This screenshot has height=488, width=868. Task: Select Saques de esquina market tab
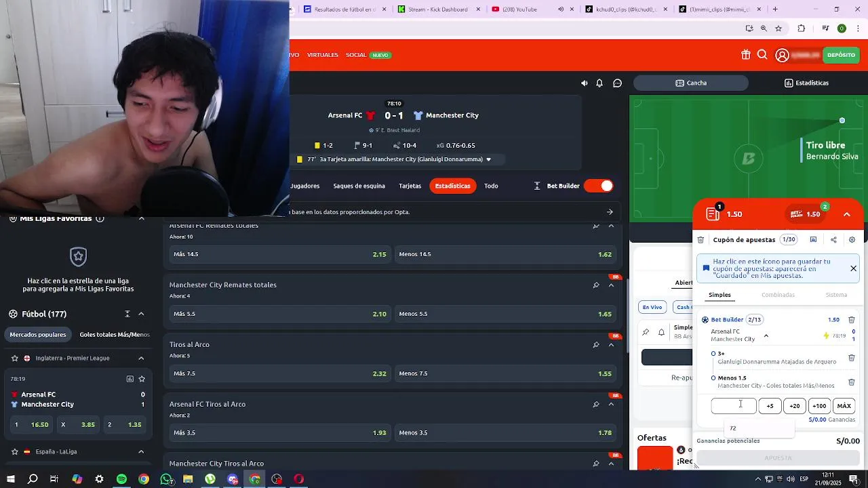pos(359,186)
